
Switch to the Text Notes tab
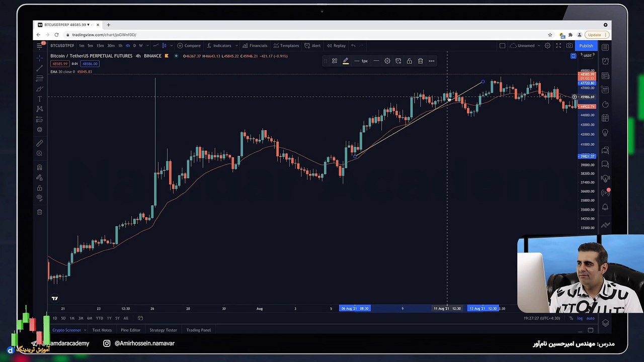[x=102, y=330]
